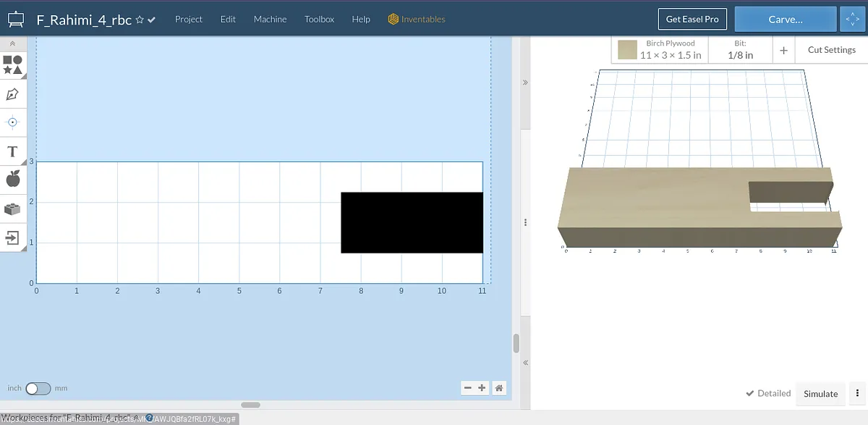Screen dimensions: 868x425
Task: Open the Machine menu
Action: click(x=270, y=19)
